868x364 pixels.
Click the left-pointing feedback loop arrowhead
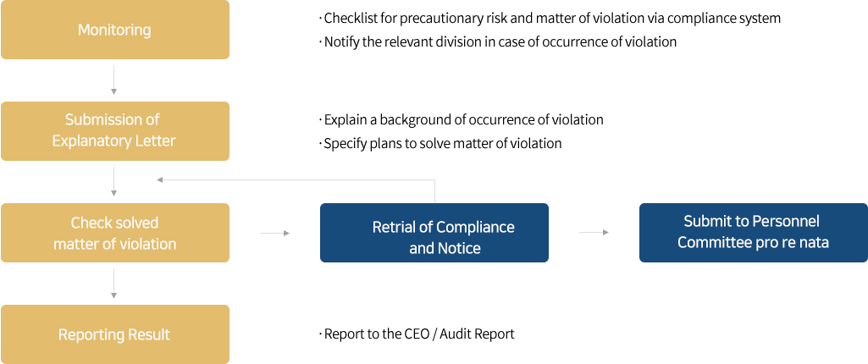(x=160, y=179)
